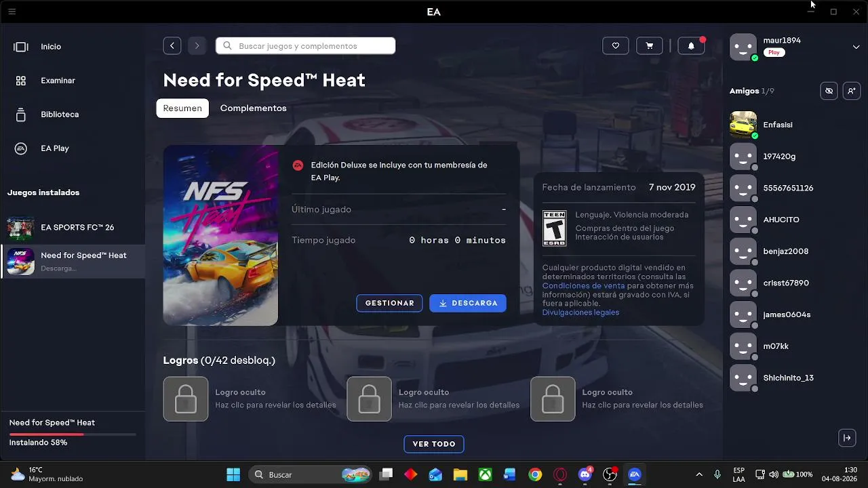Open Opera browser from the taskbar
868x488 pixels.
coord(560,474)
